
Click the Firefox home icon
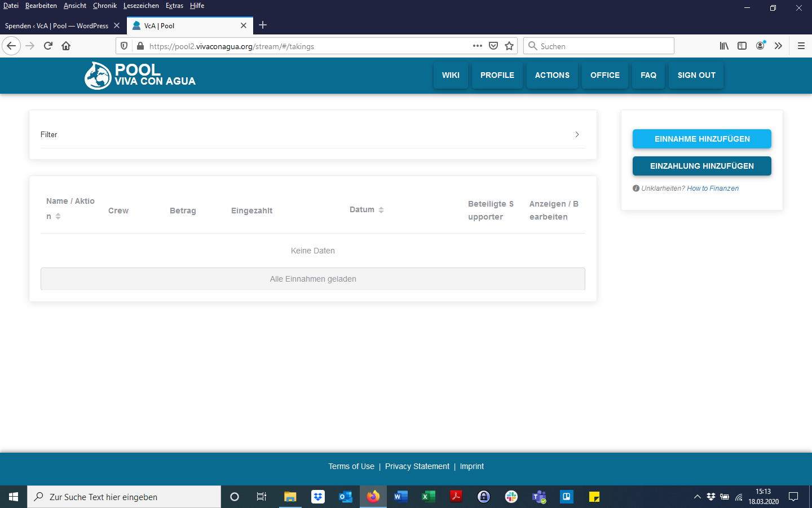click(x=66, y=46)
